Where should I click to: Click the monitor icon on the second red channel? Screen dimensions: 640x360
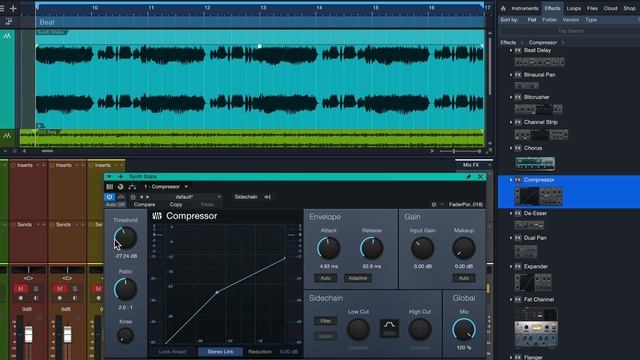tap(75, 298)
